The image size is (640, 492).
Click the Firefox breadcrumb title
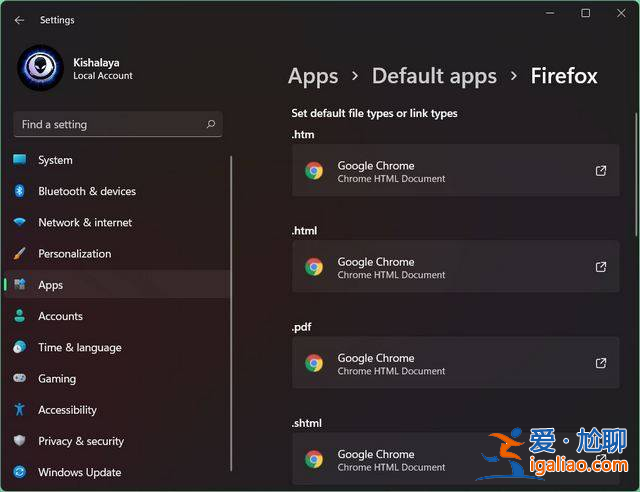pyautogui.click(x=564, y=76)
